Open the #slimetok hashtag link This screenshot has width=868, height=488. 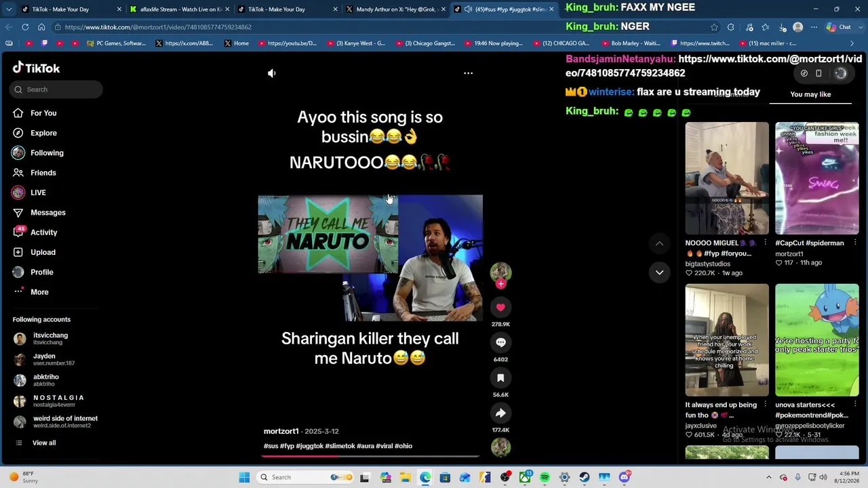click(x=340, y=446)
